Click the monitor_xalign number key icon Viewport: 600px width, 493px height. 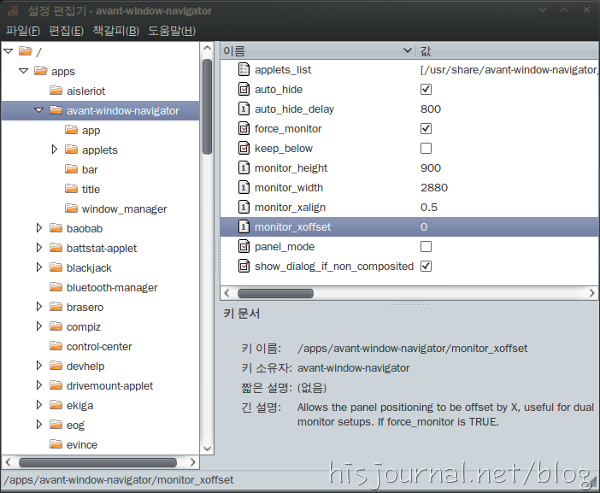(244, 207)
